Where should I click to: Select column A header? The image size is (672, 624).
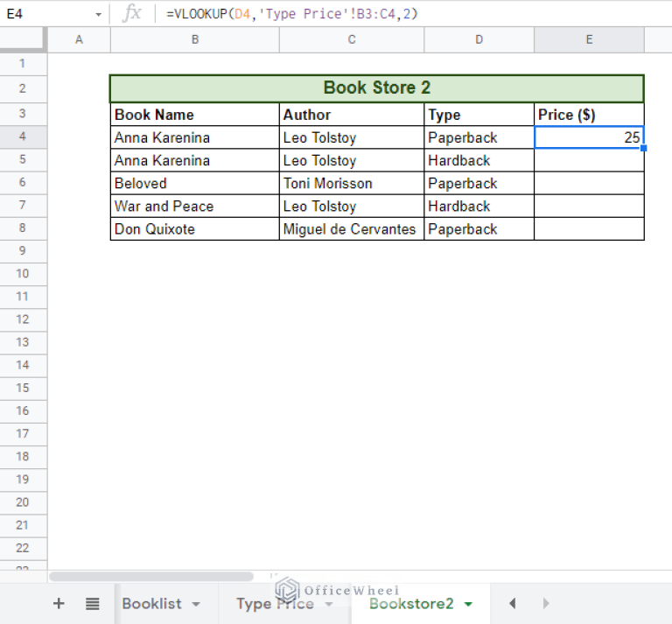point(79,40)
